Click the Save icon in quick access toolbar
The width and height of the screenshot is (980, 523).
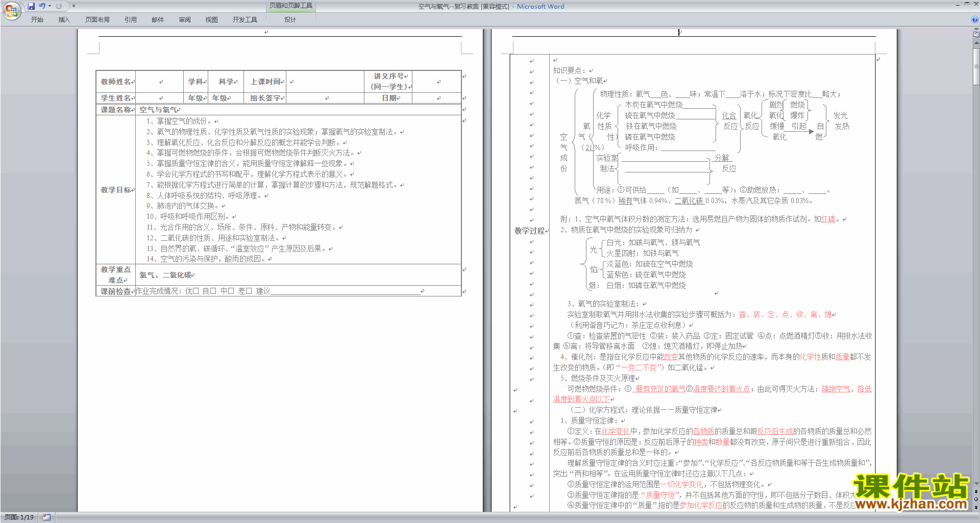(x=31, y=6)
